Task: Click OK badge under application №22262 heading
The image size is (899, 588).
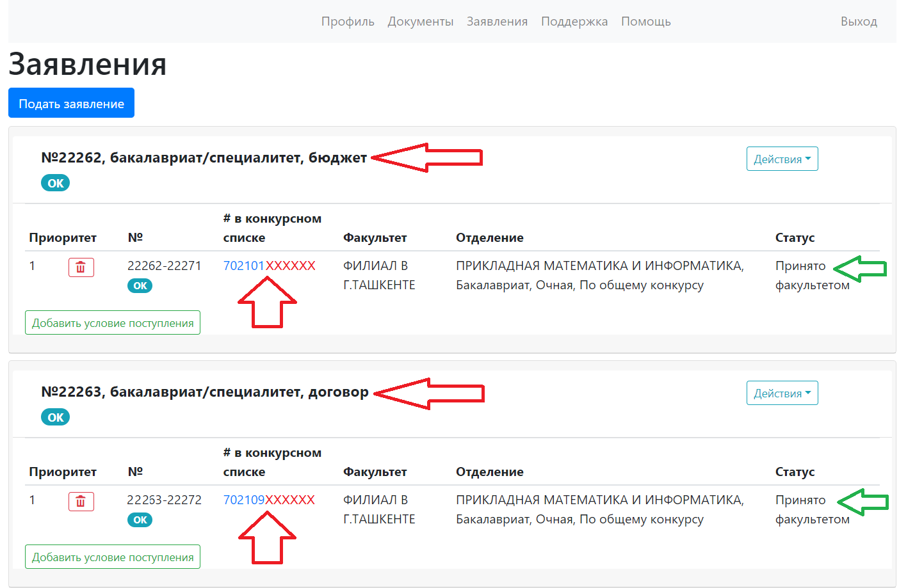Action: tap(56, 184)
